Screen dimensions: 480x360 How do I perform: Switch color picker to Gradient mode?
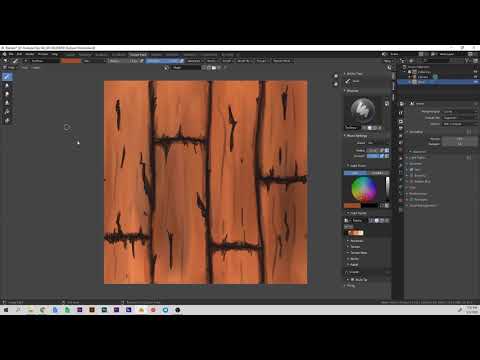(378, 173)
